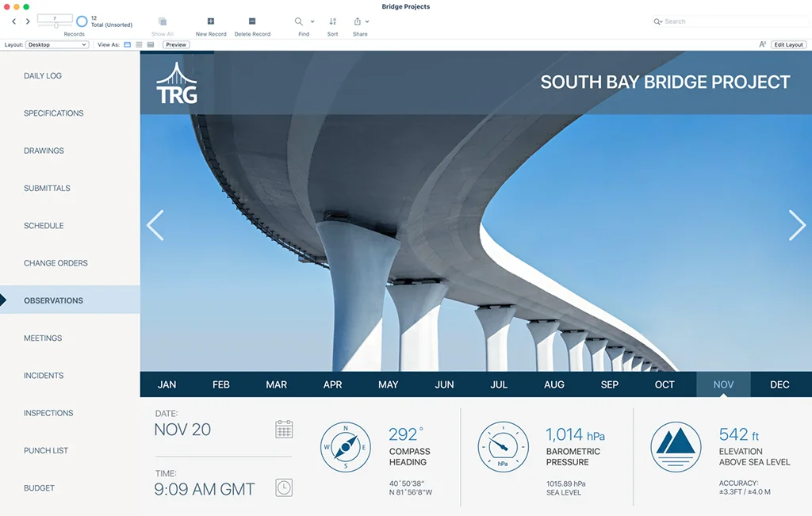Switch View As to form view
The height and width of the screenshot is (516, 812).
[x=128, y=45]
